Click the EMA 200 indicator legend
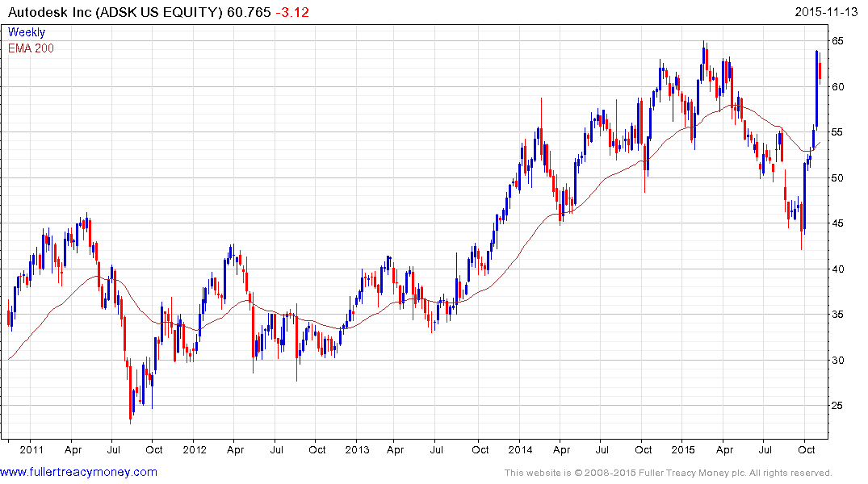868x484 pixels. point(31,48)
